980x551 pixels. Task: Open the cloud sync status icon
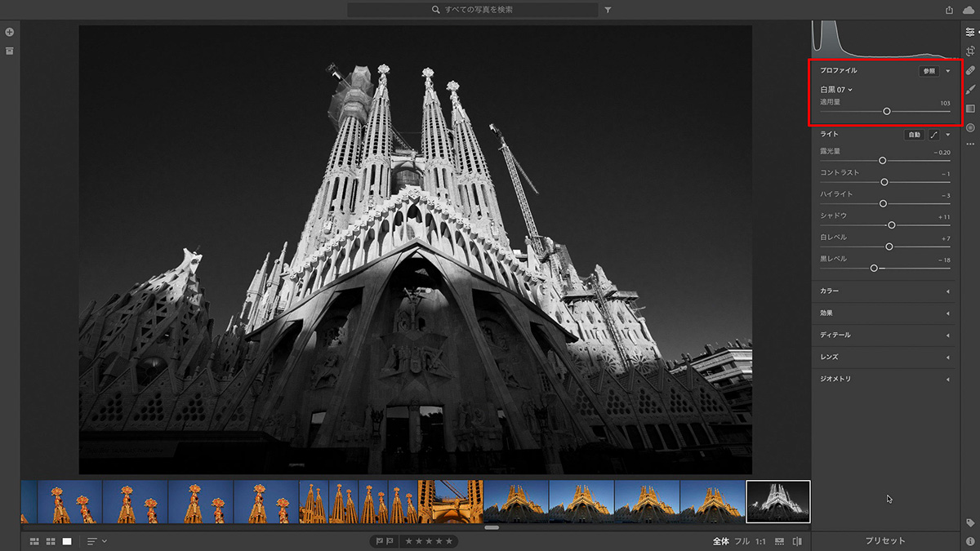969,10
